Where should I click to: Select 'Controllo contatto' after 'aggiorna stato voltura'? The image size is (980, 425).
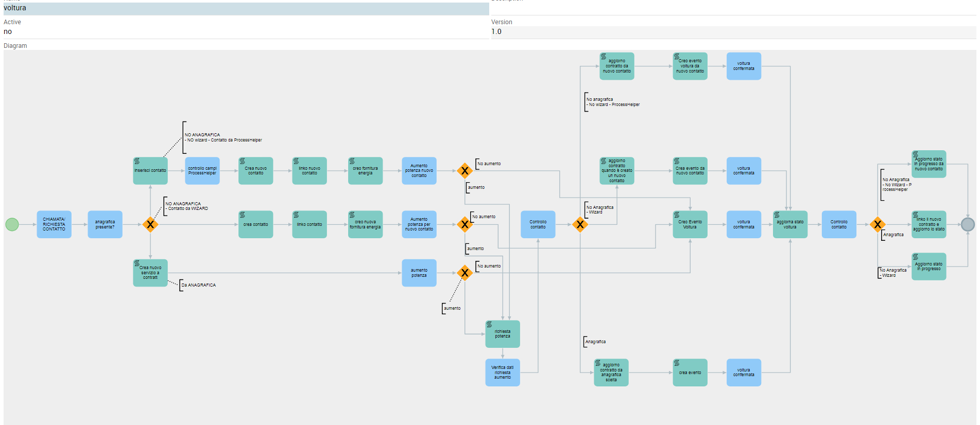pyautogui.click(x=839, y=224)
